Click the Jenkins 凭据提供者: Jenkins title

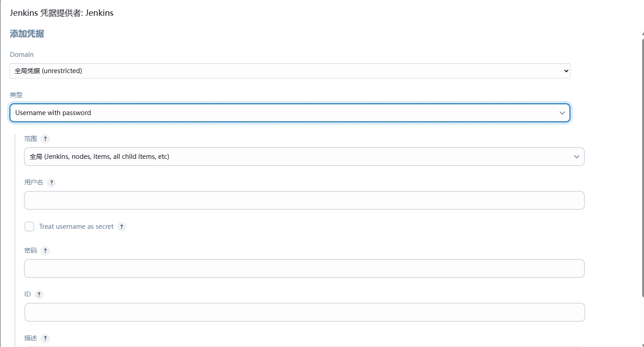62,13
